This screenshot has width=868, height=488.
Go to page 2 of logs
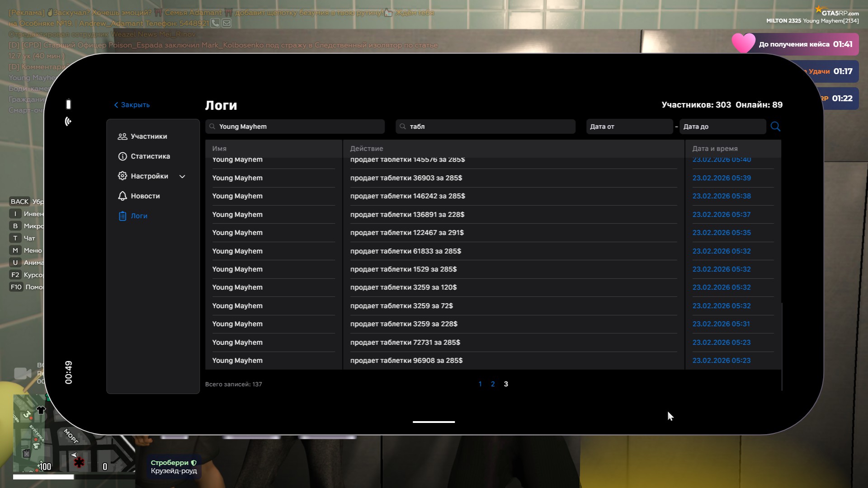[x=493, y=384]
